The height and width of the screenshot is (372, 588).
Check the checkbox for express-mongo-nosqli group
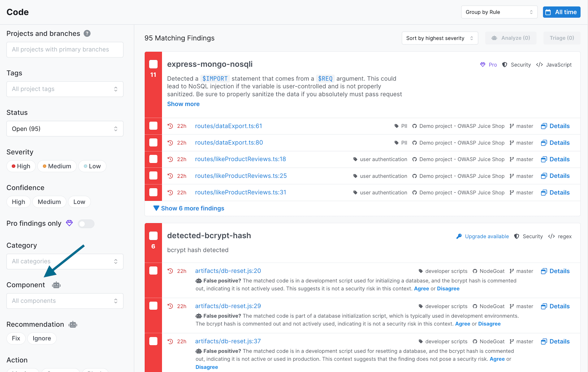pos(153,64)
